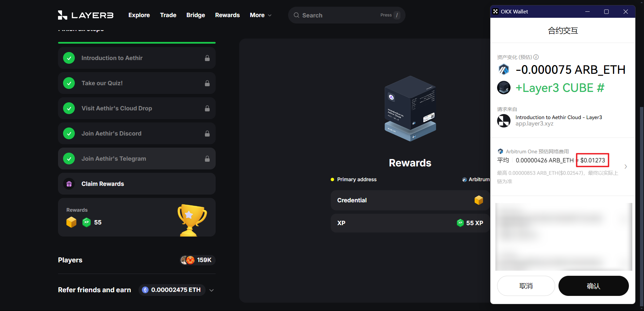Click the Credential reward row
This screenshot has height=311, width=644.
coord(410,200)
